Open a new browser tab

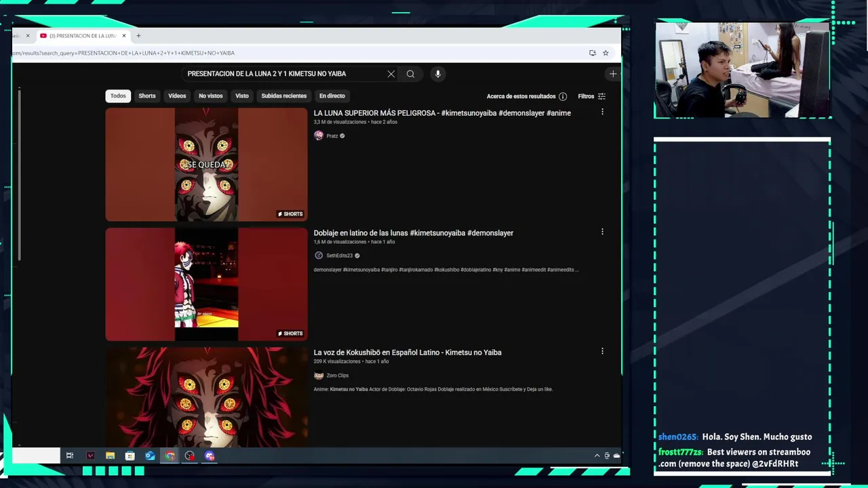pyautogui.click(x=138, y=35)
